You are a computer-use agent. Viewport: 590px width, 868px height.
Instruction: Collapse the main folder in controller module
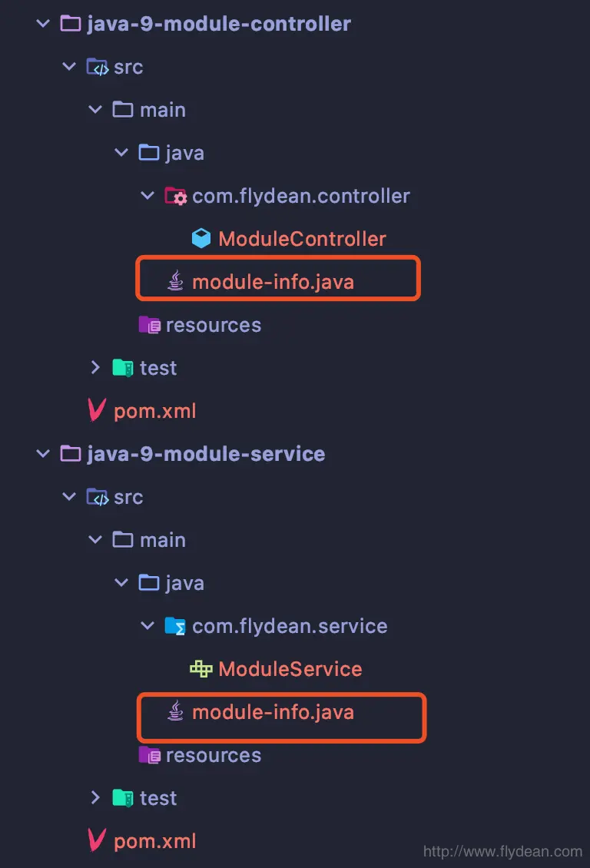(95, 110)
